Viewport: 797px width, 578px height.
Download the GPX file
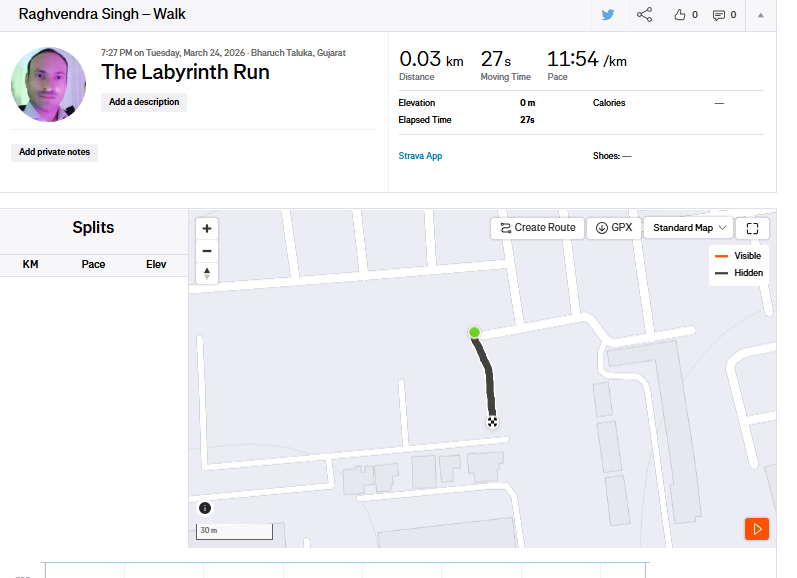(613, 228)
